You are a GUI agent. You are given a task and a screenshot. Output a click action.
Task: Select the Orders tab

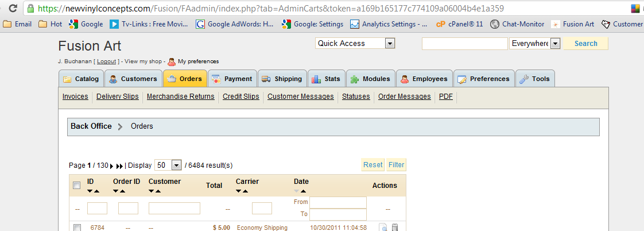tap(185, 79)
